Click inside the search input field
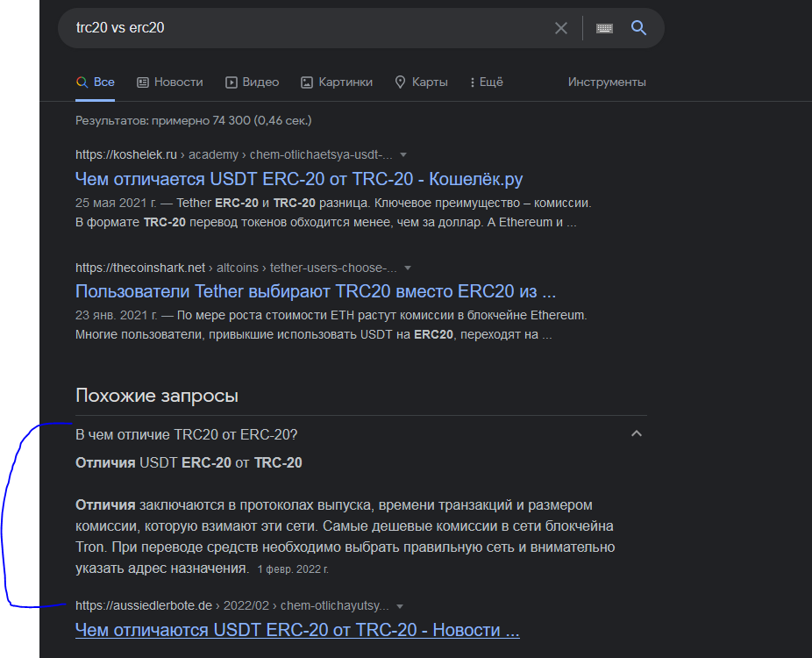 263,27
